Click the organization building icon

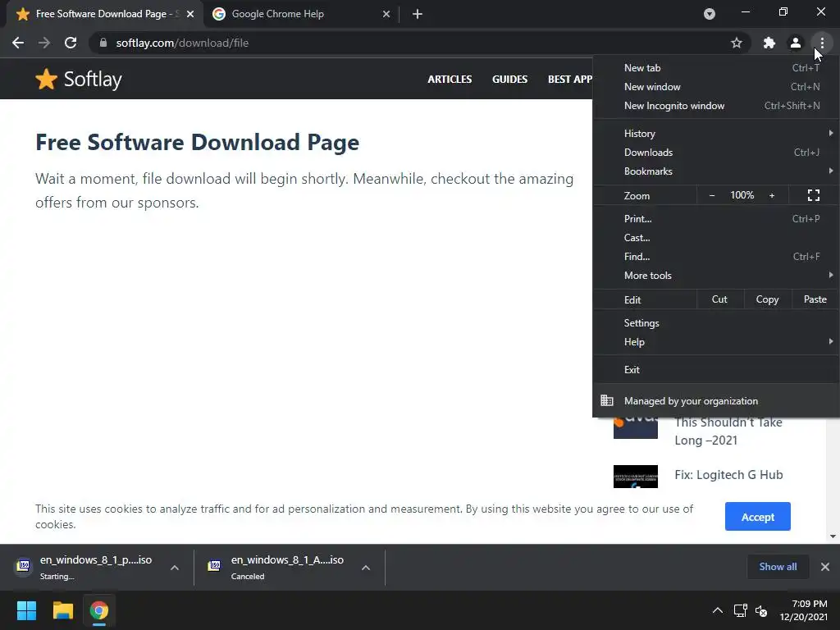click(606, 400)
